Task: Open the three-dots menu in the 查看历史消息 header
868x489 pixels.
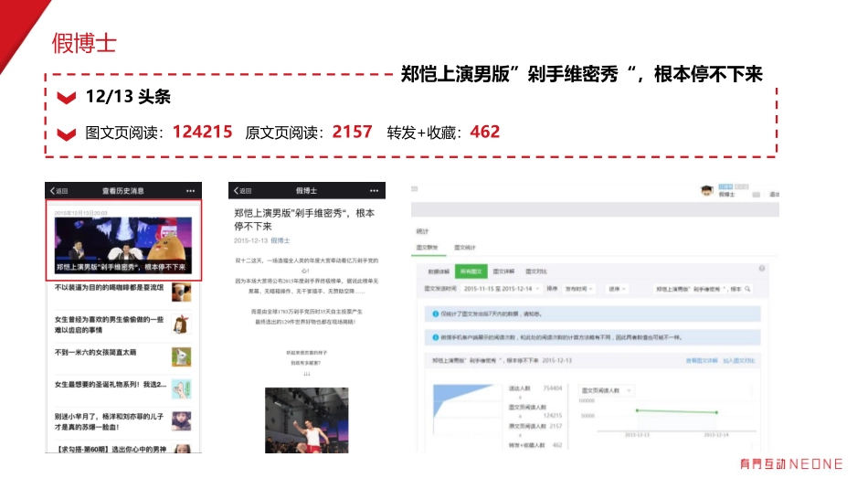Action: (190, 190)
